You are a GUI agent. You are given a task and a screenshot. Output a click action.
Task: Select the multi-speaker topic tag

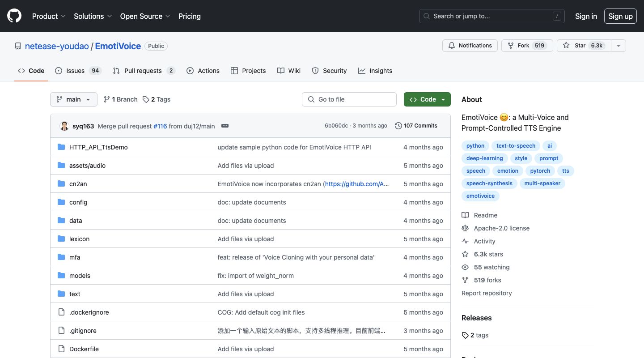(x=542, y=183)
